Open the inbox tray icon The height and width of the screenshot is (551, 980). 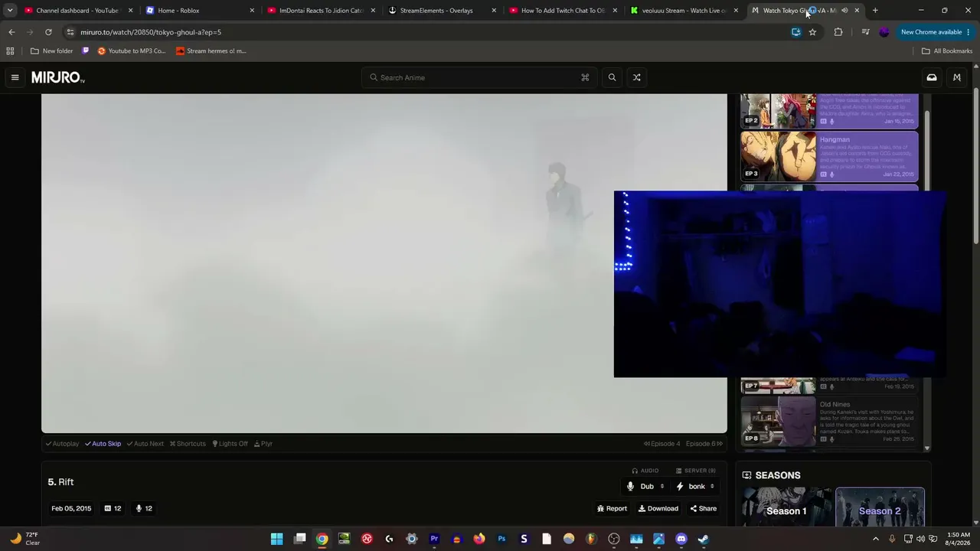(932, 77)
